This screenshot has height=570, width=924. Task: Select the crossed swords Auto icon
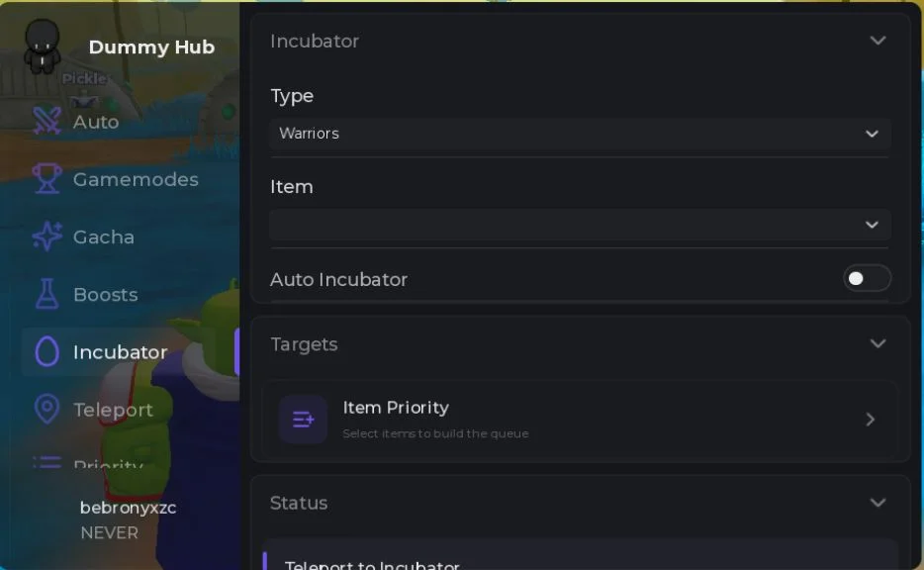click(46, 121)
